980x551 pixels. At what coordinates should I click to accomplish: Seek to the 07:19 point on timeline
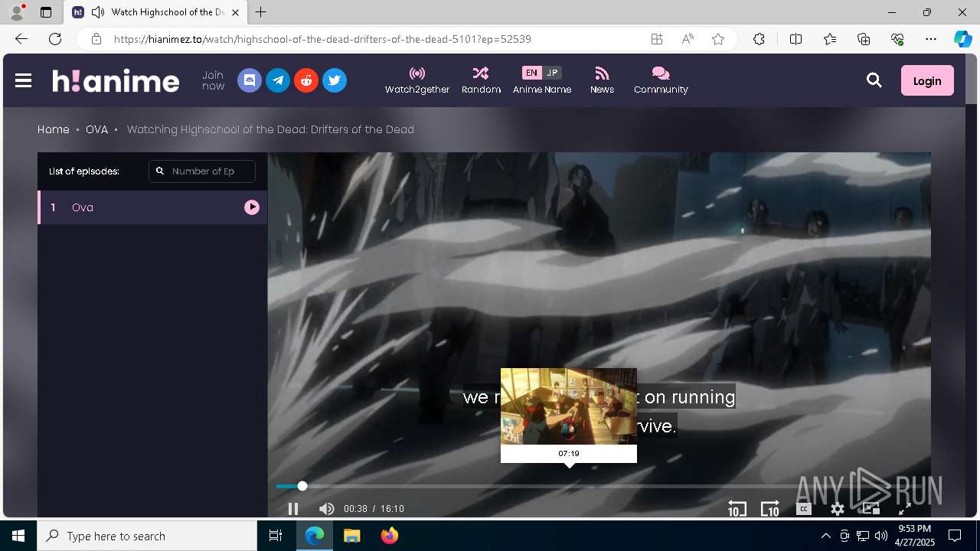[x=569, y=486]
